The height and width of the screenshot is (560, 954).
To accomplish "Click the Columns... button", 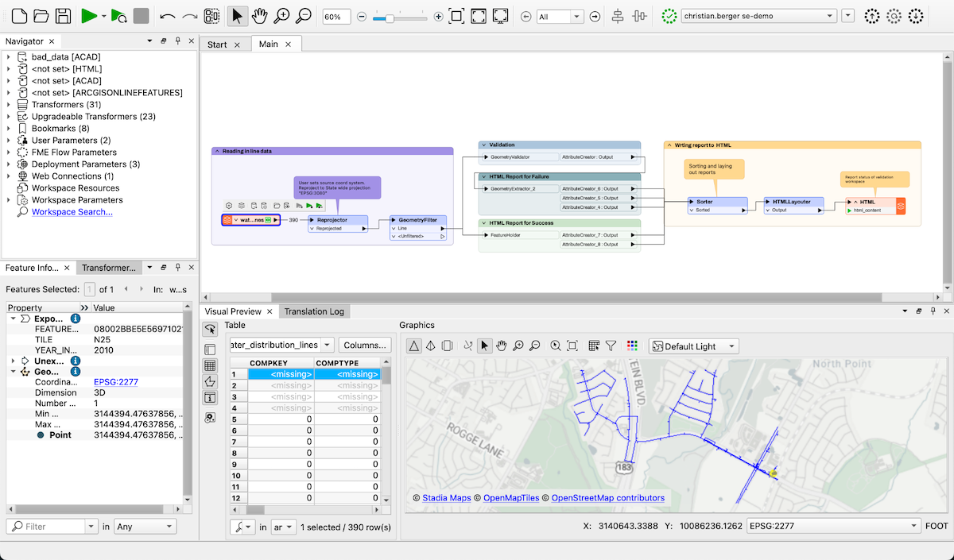I will tap(365, 345).
